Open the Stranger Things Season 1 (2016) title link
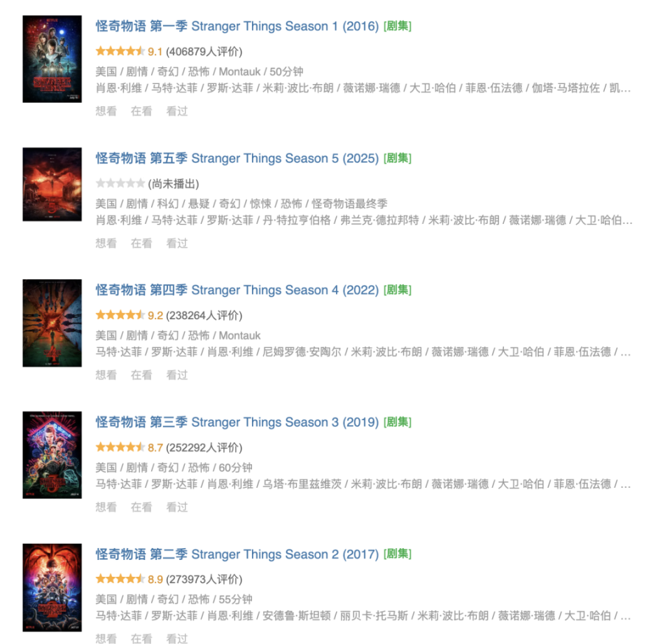672x644 pixels. (x=237, y=26)
